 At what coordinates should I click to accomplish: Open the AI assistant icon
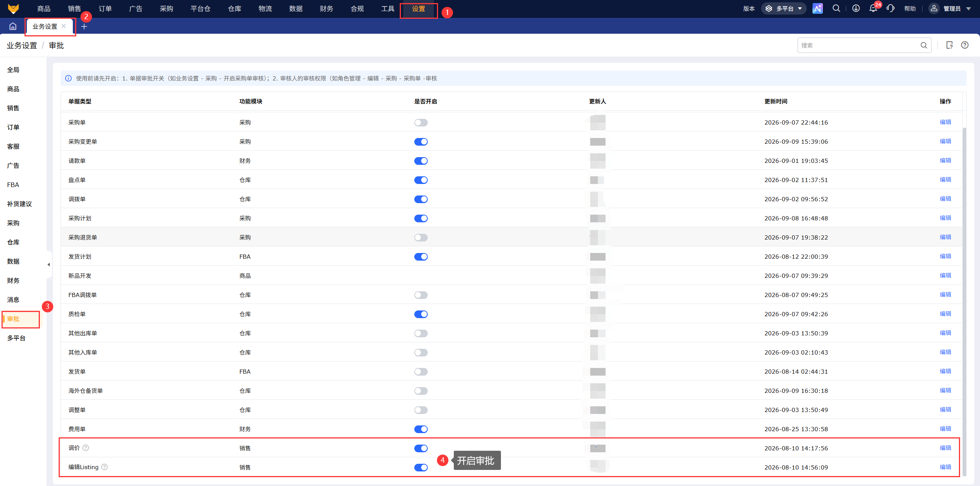tap(817, 8)
